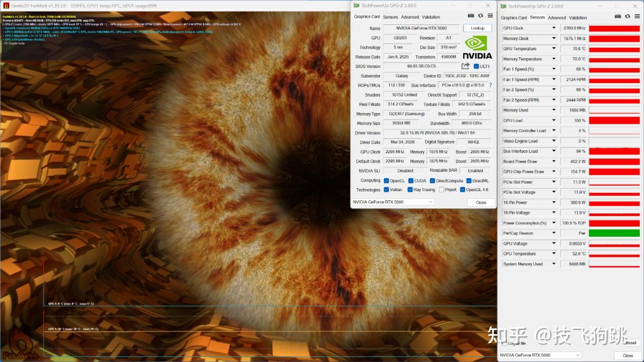Open the GPU Clock sensor dropdown arrow
This screenshot has width=644, height=362.
click(554, 28)
